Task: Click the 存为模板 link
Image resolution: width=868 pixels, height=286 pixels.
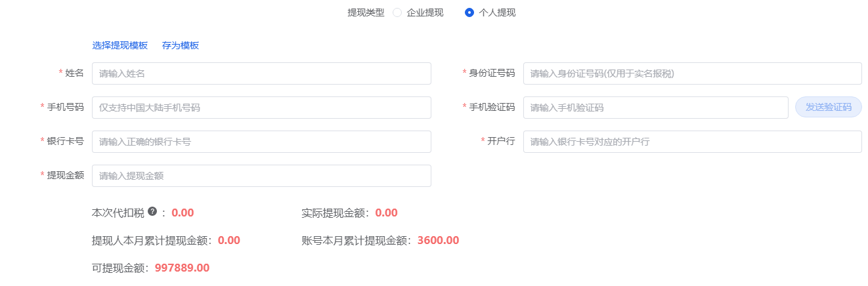Action: pyautogui.click(x=181, y=45)
